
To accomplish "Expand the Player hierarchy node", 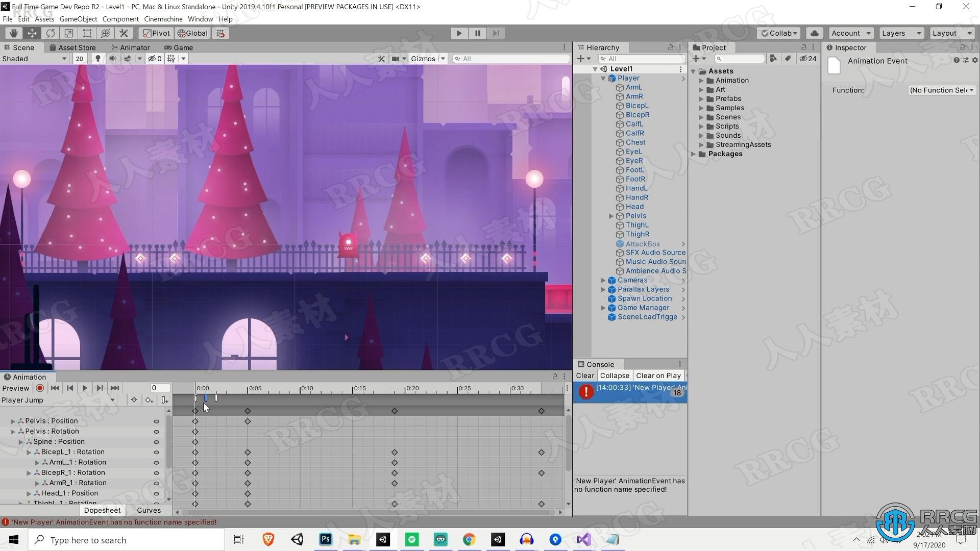I will point(604,78).
